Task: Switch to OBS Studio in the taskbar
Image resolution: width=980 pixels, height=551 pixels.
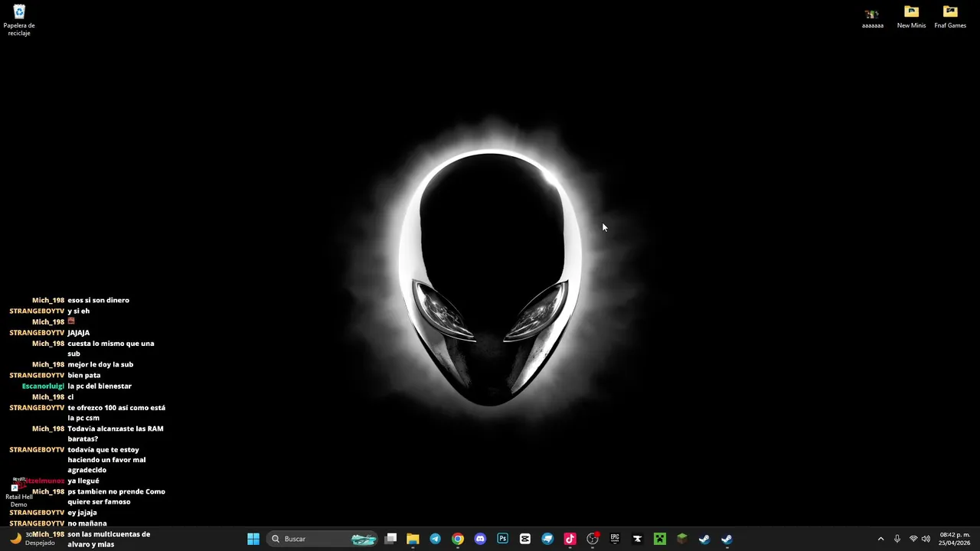Action: (593, 539)
